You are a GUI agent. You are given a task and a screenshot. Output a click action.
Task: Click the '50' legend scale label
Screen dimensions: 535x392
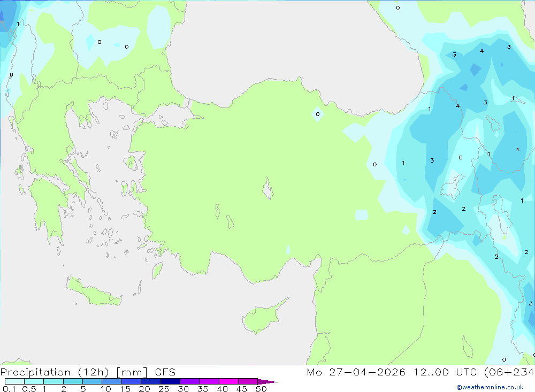(x=262, y=389)
